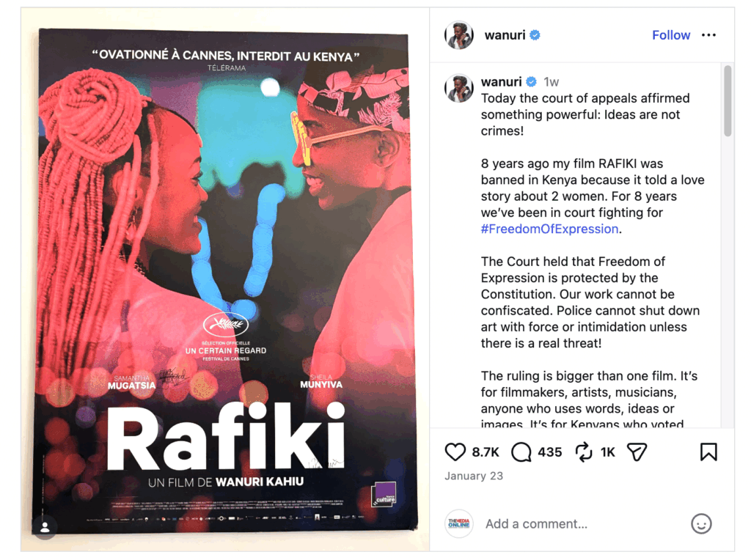The height and width of the screenshot is (560, 751).
Task: Show tagged people icon on the poster
Action: tap(45, 527)
